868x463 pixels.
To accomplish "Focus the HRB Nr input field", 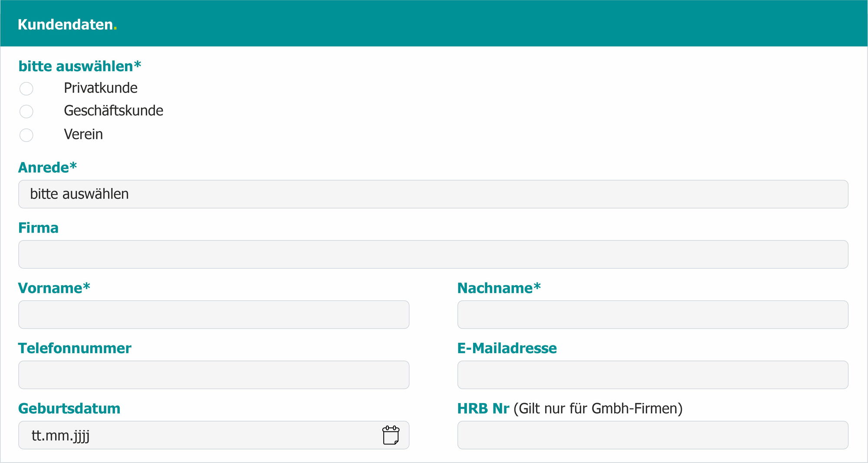I will coord(653,435).
